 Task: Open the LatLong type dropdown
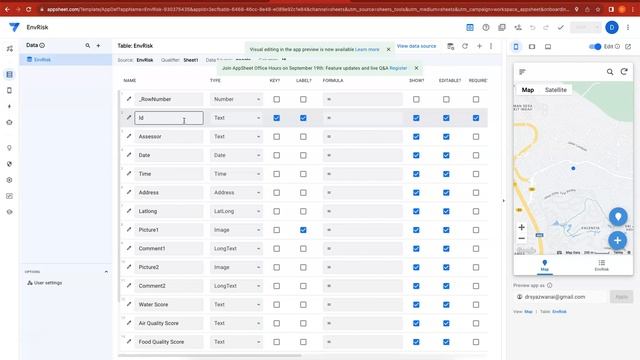click(x=236, y=211)
